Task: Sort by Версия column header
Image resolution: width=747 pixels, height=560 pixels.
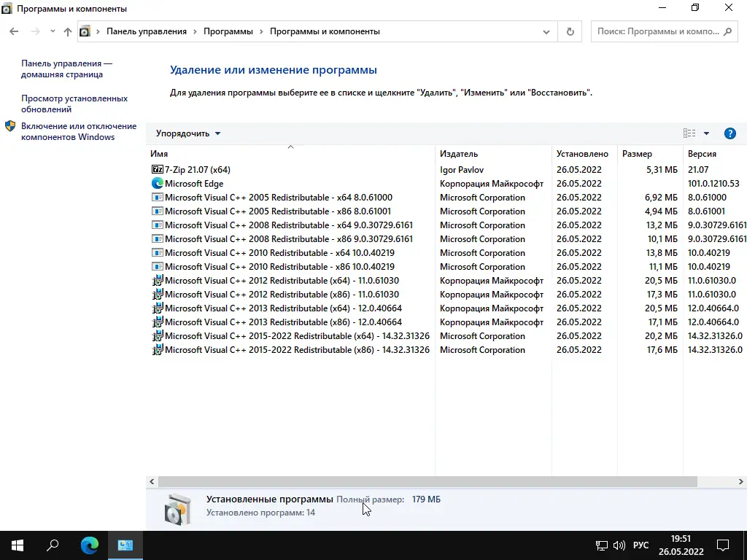Action: coord(715,154)
